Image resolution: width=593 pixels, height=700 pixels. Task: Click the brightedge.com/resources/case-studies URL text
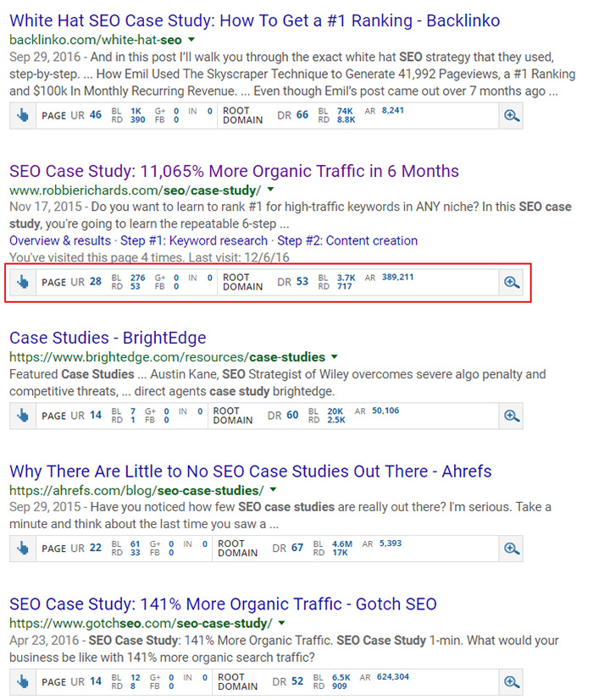click(x=167, y=357)
